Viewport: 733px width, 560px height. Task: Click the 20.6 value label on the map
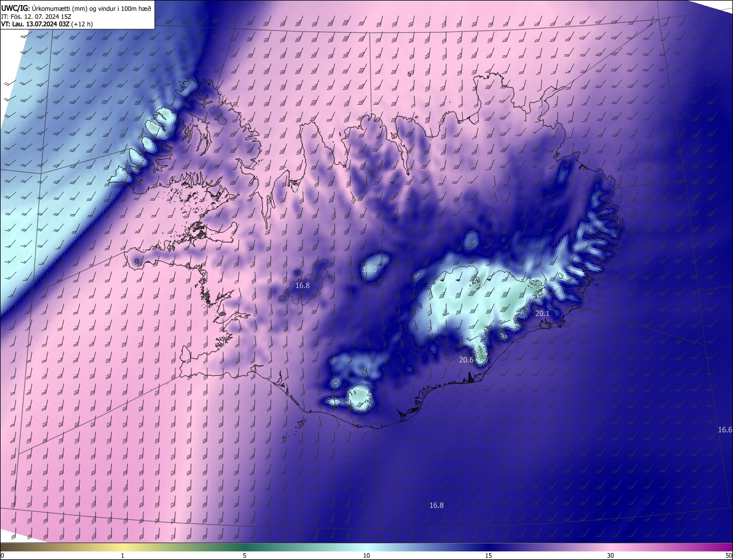466,360
